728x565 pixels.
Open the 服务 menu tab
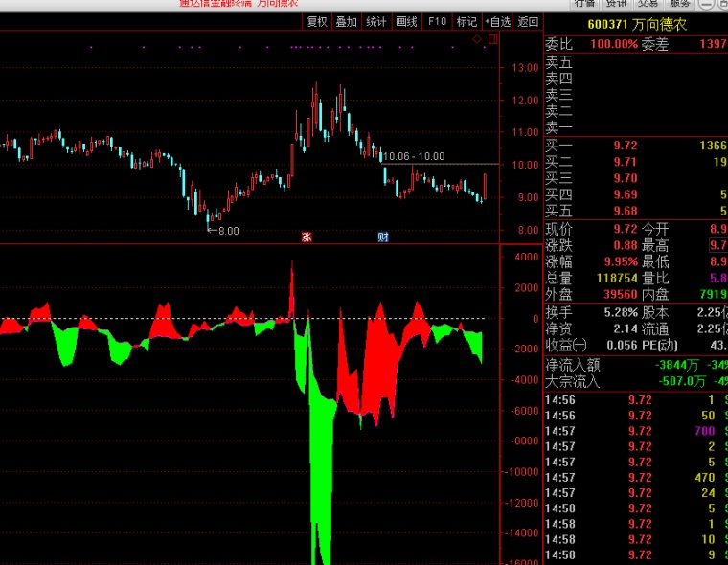click(680, 4)
